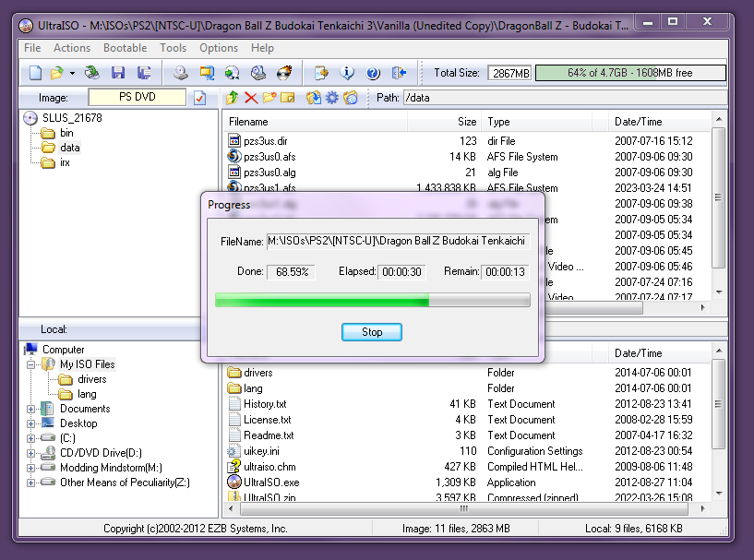This screenshot has width=754, height=560.
Task: Click the blue gear icon in the image toolbar
Action: [332, 98]
